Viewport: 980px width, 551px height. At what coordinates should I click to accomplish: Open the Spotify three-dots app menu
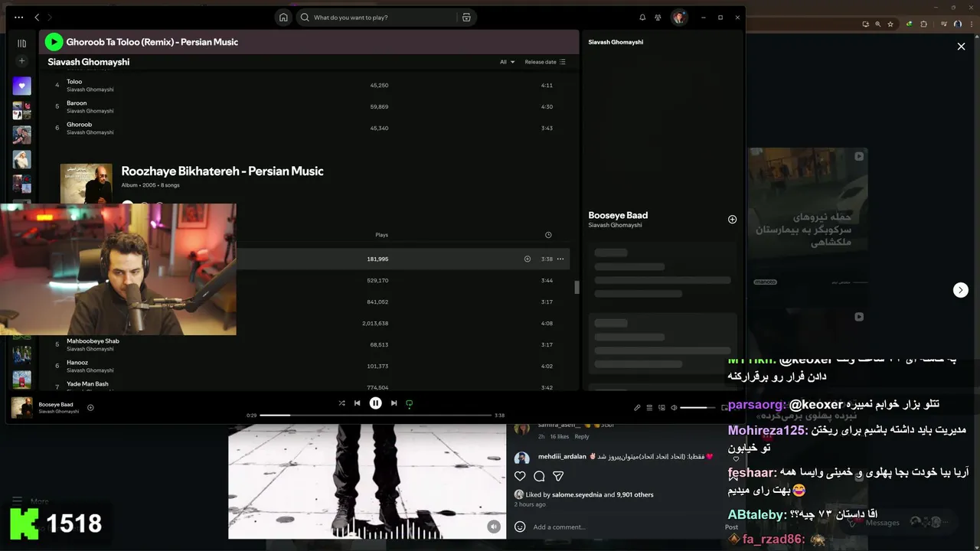18,17
